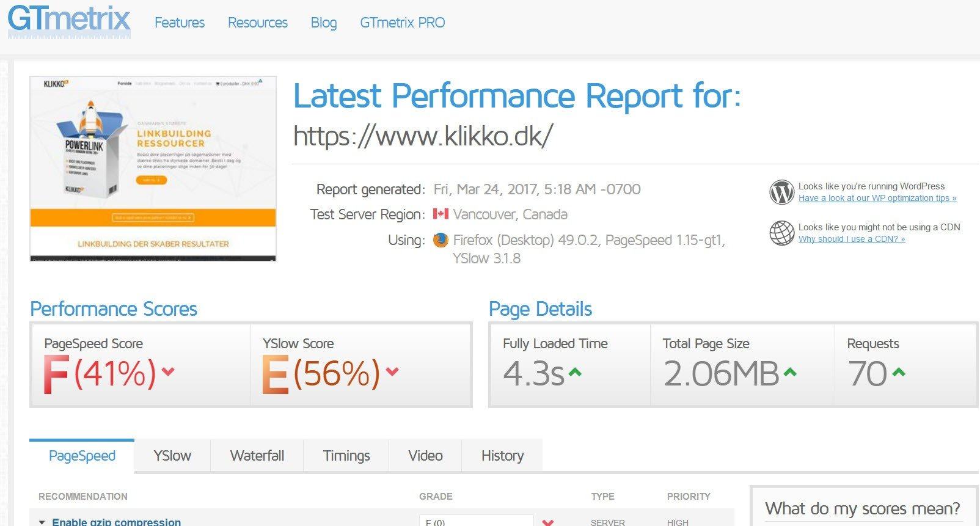Open the Waterfall tab
The image size is (980, 526).
257,456
